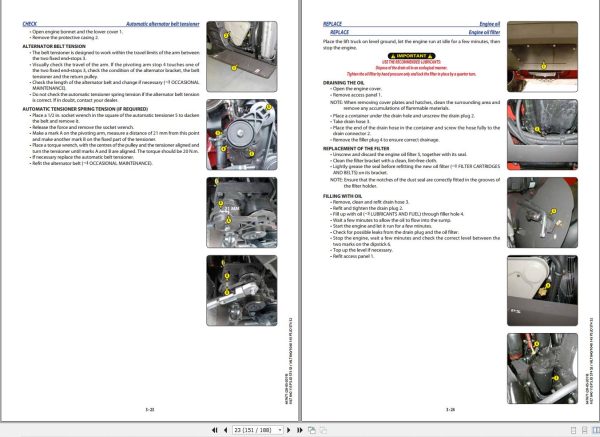Screen dimensions: 600x437
Task: Click the right page number 3-26
Action: pyautogui.click(x=450, y=409)
